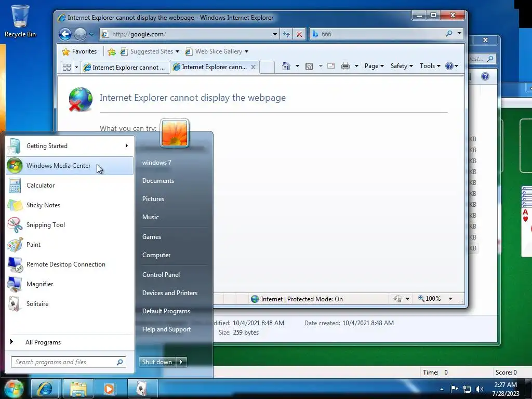532x399 pixels.
Task: Expand the tab list dropdown arrow
Action: (76, 67)
